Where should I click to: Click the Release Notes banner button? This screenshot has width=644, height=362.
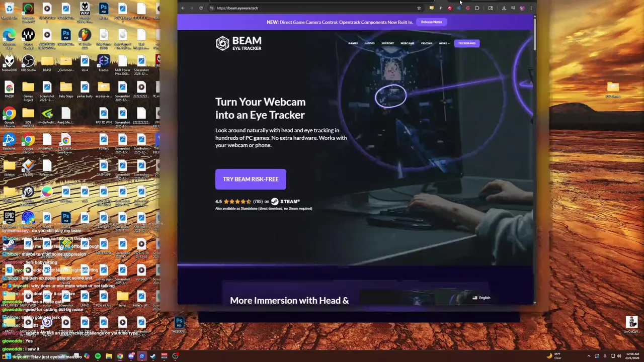(432, 22)
